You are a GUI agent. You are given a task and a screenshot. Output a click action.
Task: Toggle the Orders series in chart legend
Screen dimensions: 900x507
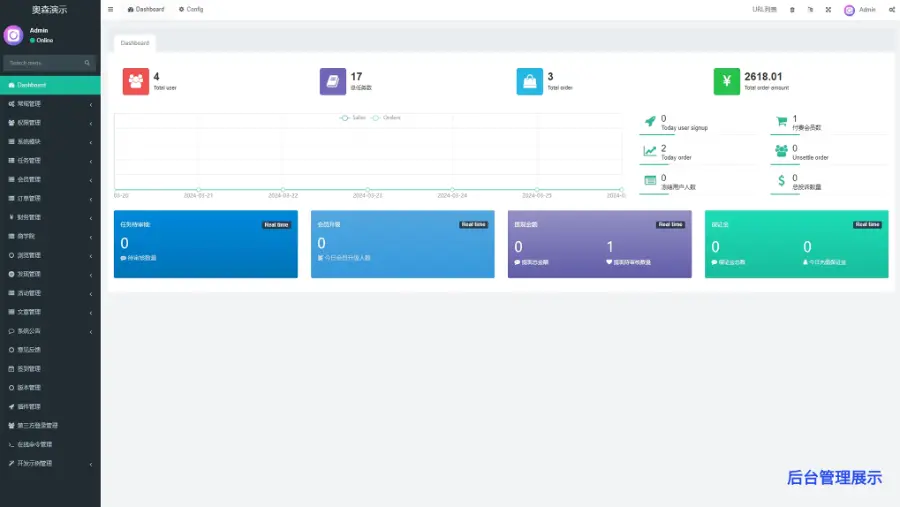[386, 118]
